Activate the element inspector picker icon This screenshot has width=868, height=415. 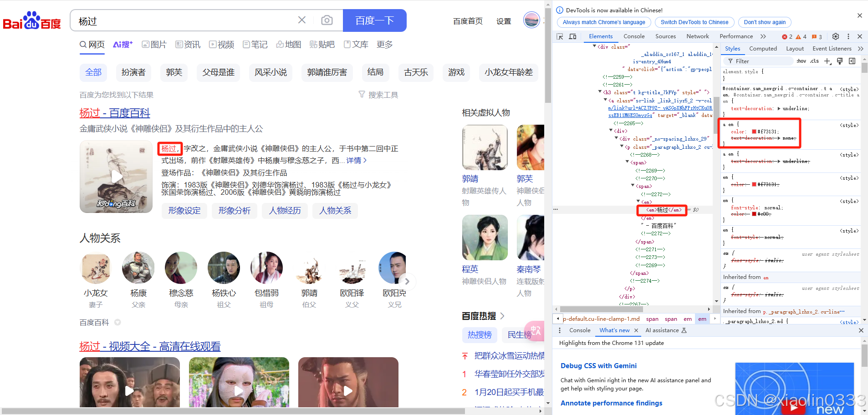560,36
